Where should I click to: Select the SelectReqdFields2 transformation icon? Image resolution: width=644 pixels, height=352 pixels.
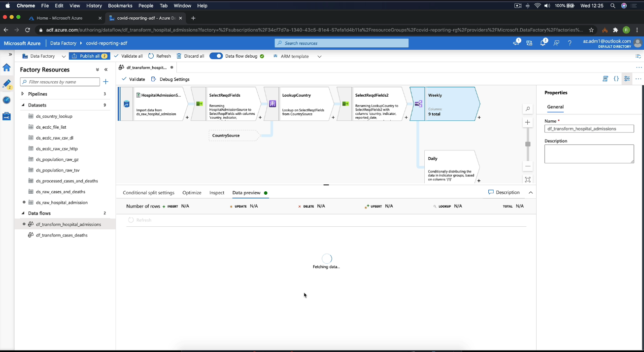(x=345, y=104)
